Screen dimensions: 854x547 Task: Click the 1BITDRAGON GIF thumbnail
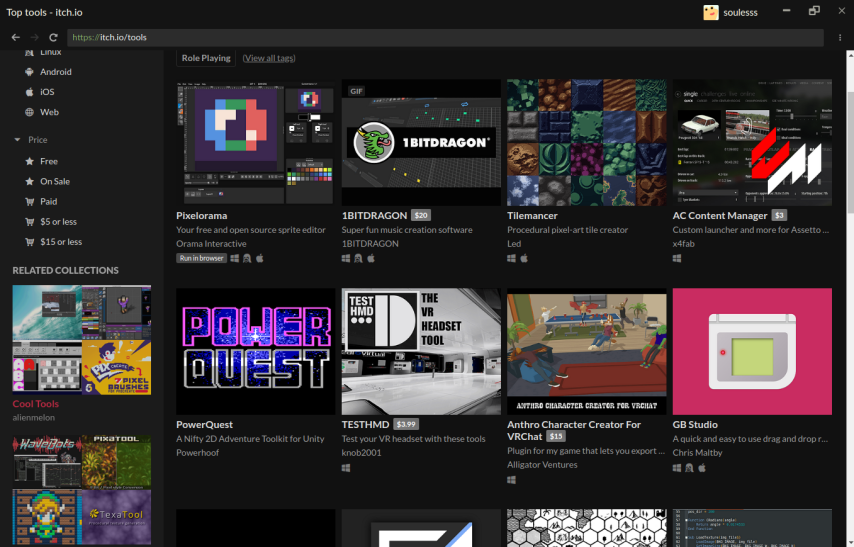click(x=421, y=143)
